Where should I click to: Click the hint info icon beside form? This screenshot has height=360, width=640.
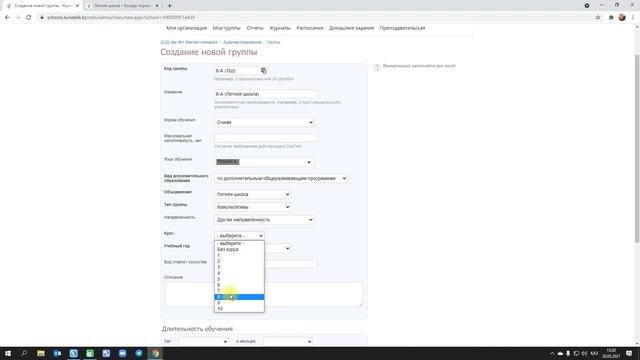[x=377, y=67]
